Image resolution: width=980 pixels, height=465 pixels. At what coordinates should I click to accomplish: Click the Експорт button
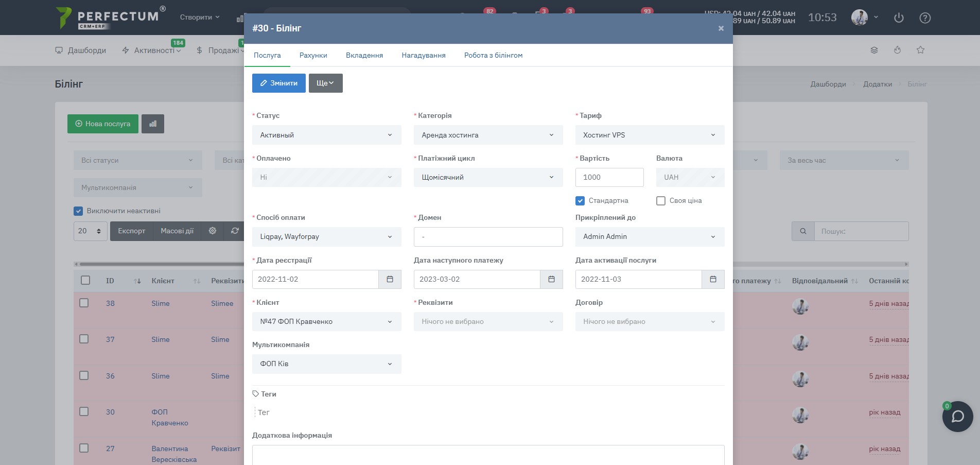(x=132, y=231)
